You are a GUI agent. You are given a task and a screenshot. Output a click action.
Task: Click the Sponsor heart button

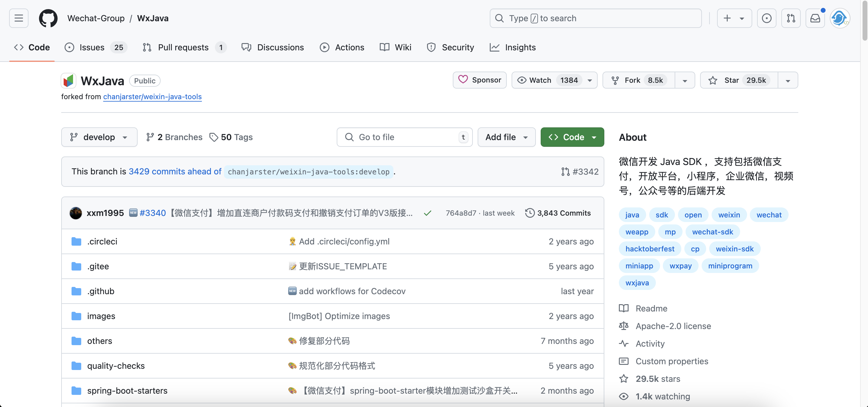coord(479,80)
